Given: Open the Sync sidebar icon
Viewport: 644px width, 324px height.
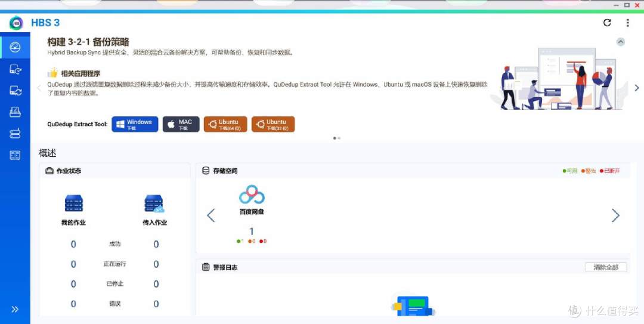Looking at the screenshot, I should 15,91.
